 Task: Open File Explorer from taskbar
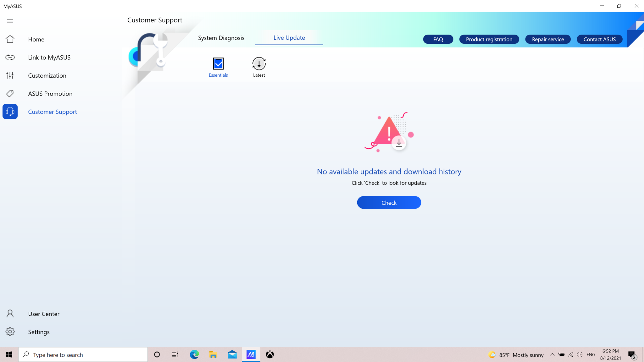click(x=213, y=354)
